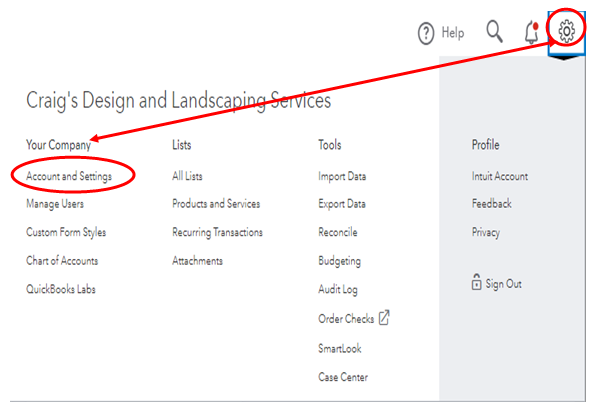Open Chart of Accounts
This screenshot has height=402, width=593.
[x=62, y=261]
